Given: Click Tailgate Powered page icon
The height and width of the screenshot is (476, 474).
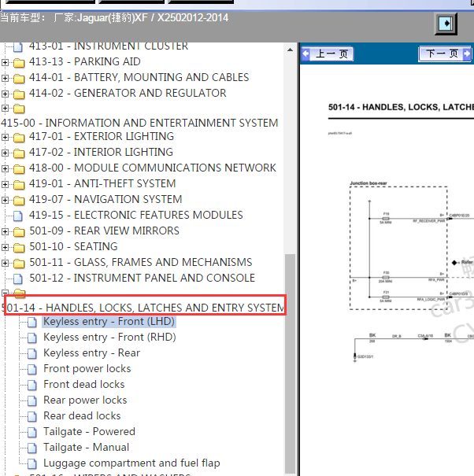Looking at the screenshot, I should [x=32, y=432].
